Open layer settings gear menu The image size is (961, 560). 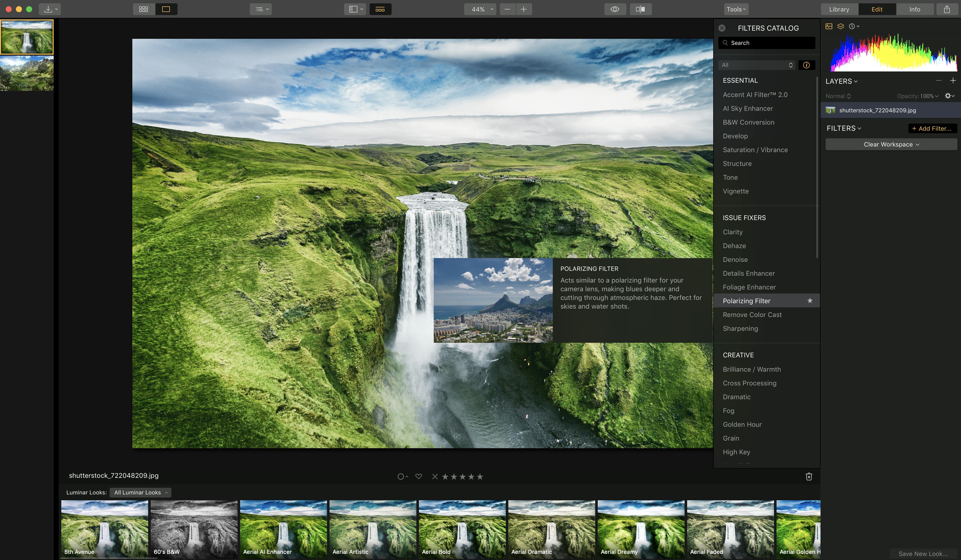(x=949, y=96)
